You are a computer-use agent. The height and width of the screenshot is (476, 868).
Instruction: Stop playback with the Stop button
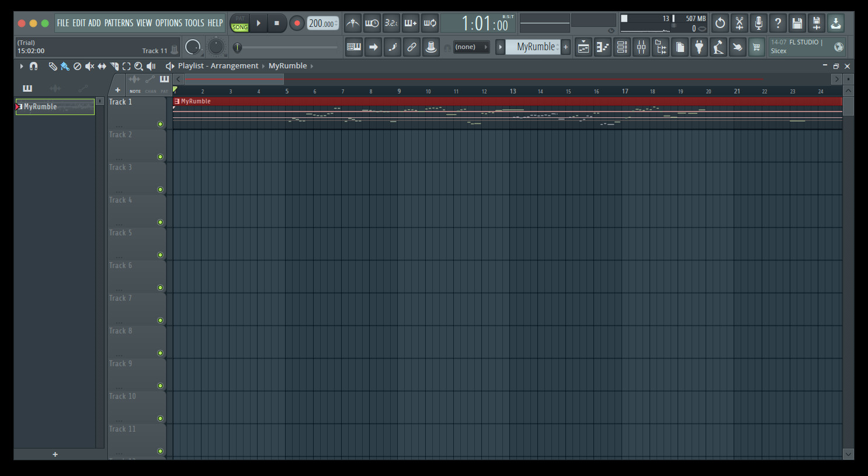[x=277, y=23]
